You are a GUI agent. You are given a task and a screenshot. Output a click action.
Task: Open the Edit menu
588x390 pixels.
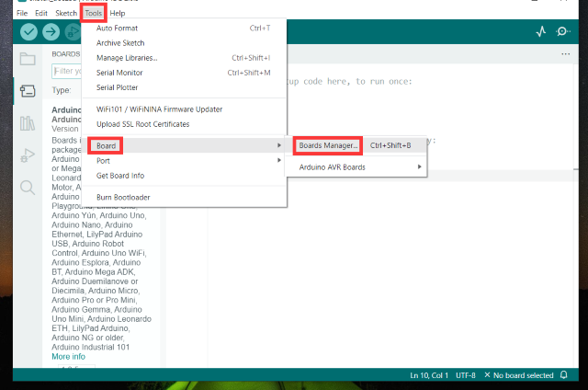[x=41, y=13]
